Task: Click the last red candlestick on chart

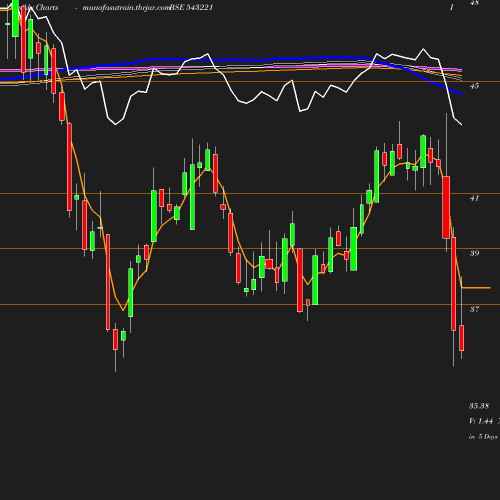Action: click(x=462, y=338)
